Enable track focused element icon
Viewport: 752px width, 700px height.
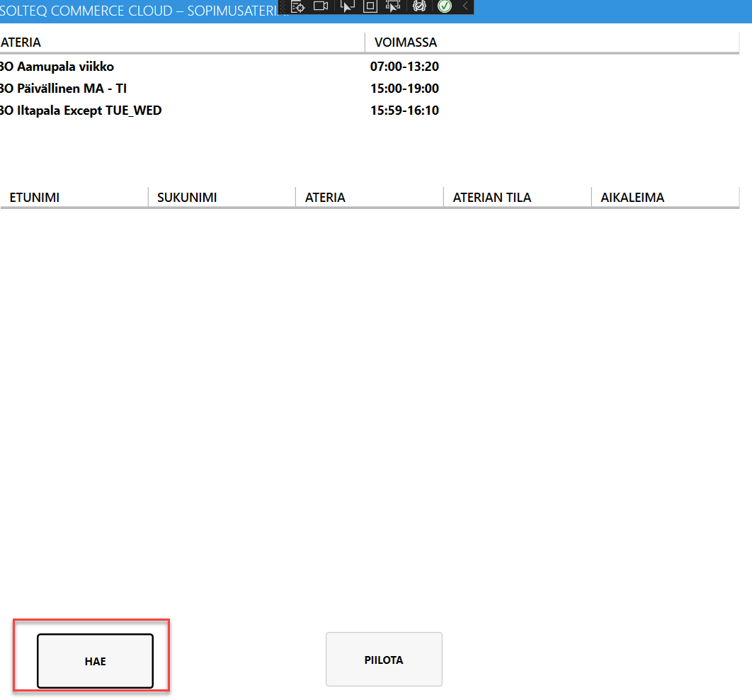click(393, 6)
